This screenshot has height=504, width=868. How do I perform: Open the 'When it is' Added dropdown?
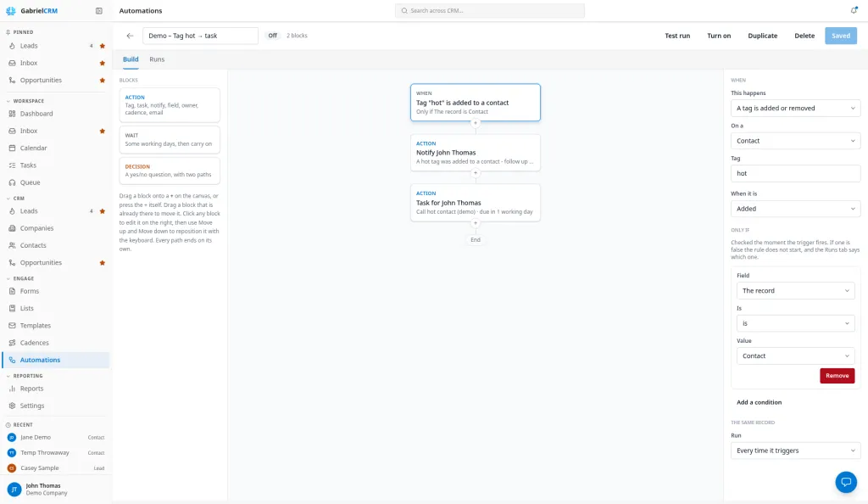(795, 209)
